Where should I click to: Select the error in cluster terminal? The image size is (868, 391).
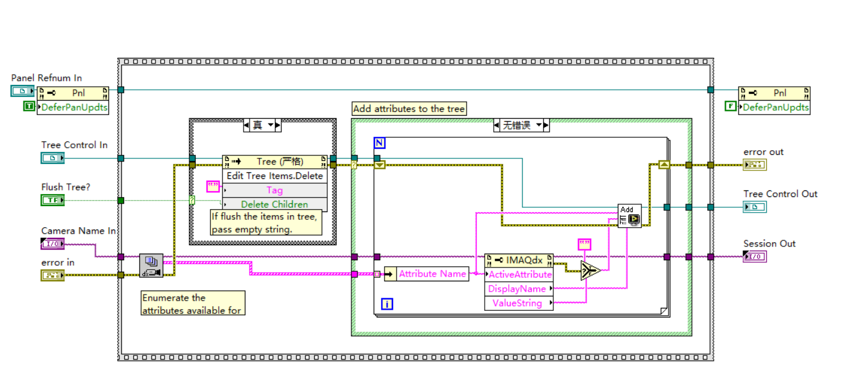[x=52, y=275]
